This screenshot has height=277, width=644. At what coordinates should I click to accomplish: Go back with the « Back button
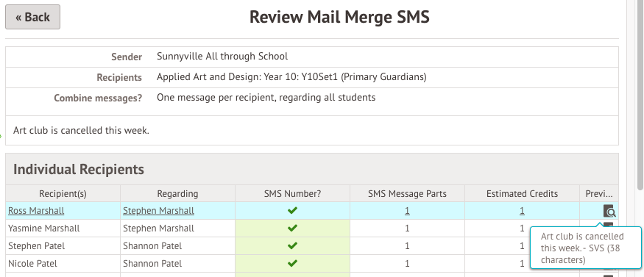(33, 17)
